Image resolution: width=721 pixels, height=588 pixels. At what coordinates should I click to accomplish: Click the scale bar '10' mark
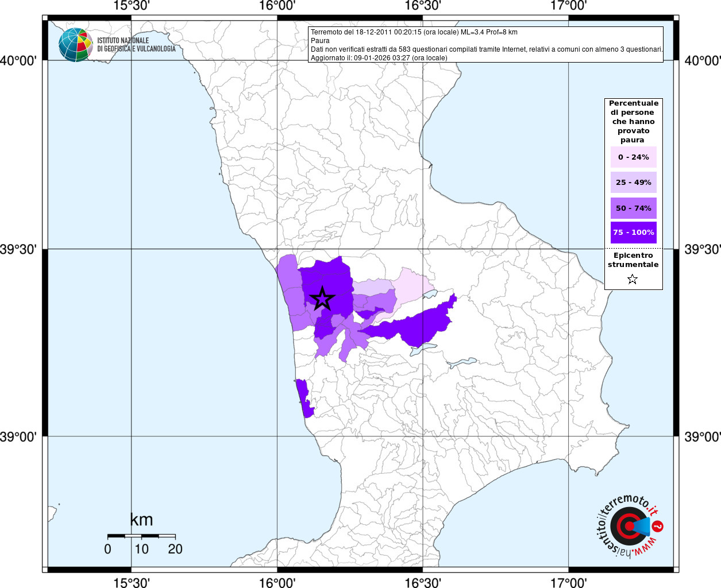tap(141, 549)
